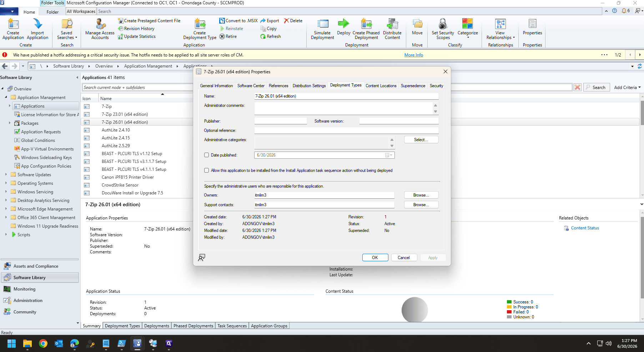The image size is (644, 352).
Task: Click Browse next to Owners
Action: tap(421, 195)
